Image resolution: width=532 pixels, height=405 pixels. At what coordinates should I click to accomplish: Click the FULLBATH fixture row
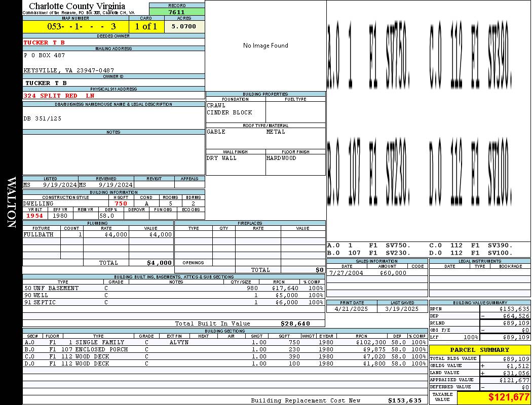98,234
